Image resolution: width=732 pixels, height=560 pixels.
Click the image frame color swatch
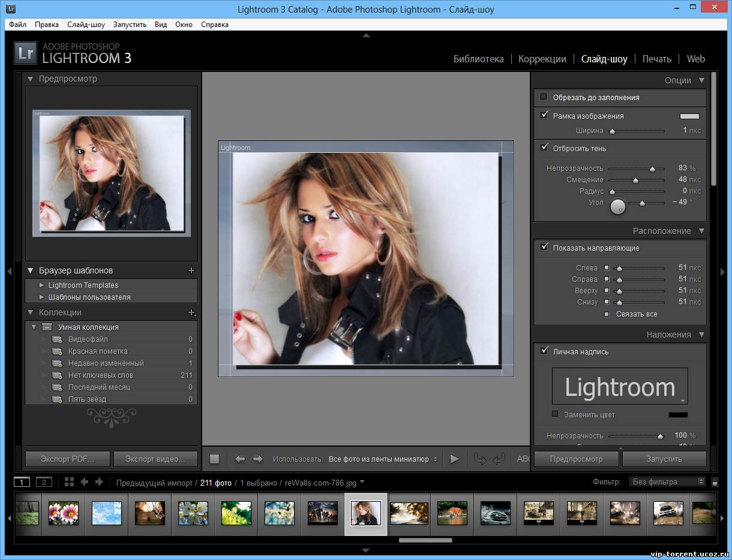coord(689,116)
